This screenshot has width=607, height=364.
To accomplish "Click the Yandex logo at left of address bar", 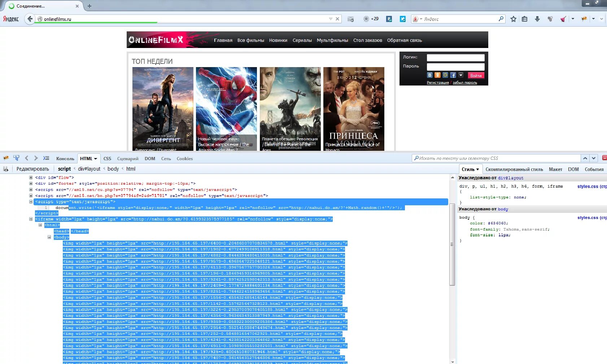I will pos(11,19).
